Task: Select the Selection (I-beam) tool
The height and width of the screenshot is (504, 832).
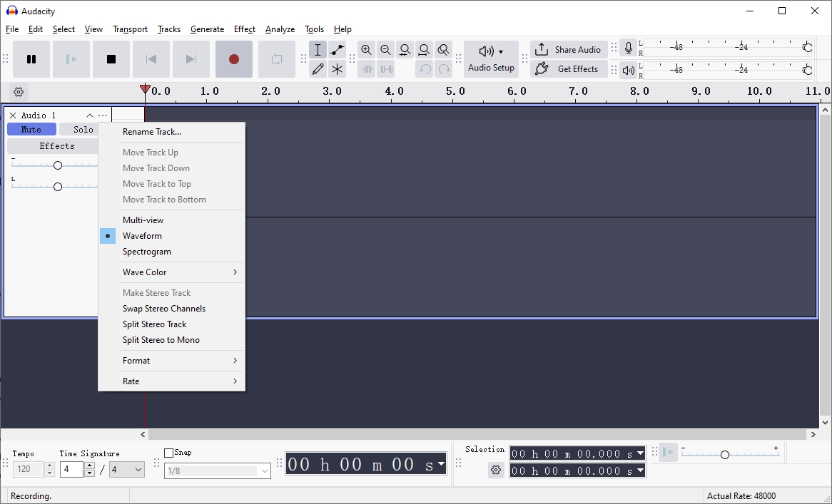Action: click(318, 50)
